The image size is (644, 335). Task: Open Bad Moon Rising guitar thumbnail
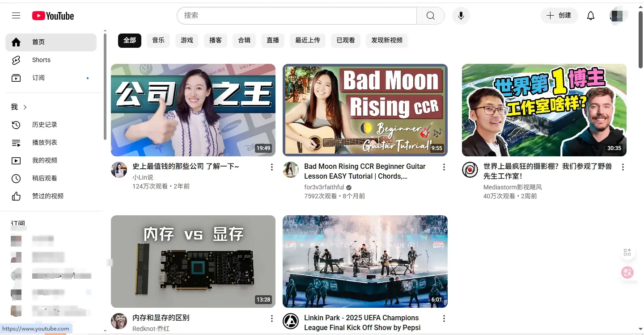click(365, 110)
